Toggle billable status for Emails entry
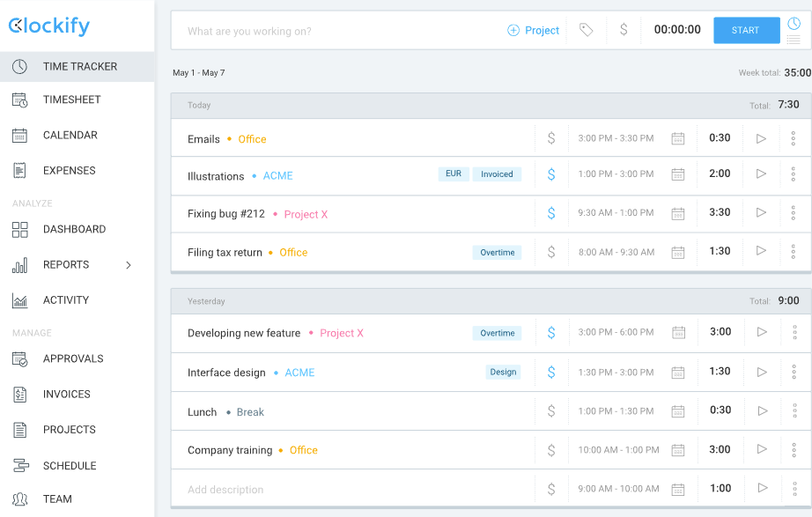Image resolution: width=812 pixels, height=517 pixels. [x=551, y=138]
